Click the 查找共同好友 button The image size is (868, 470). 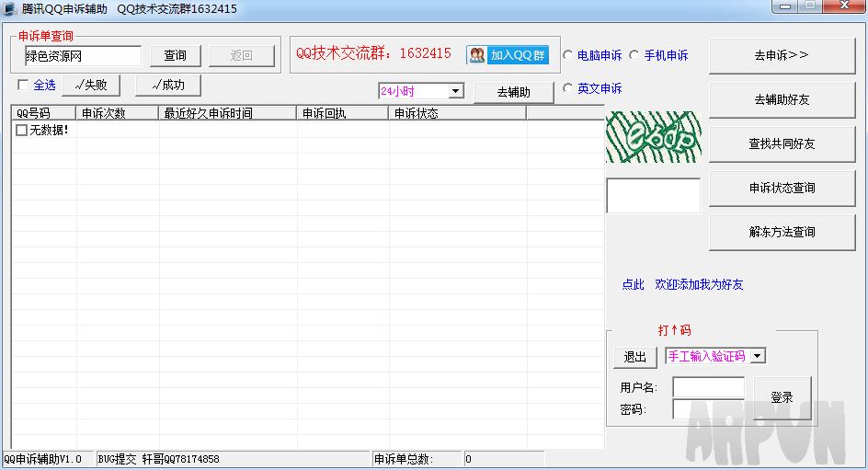coord(782,143)
